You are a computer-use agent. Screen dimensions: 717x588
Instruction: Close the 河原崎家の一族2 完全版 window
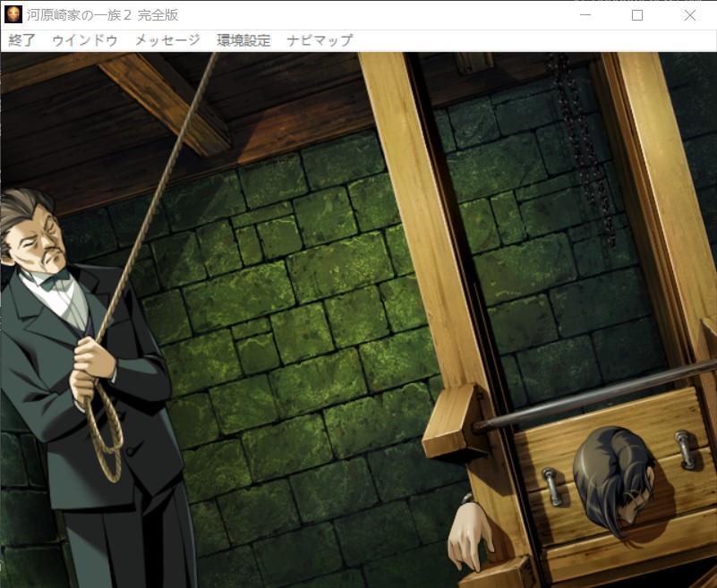click(689, 15)
